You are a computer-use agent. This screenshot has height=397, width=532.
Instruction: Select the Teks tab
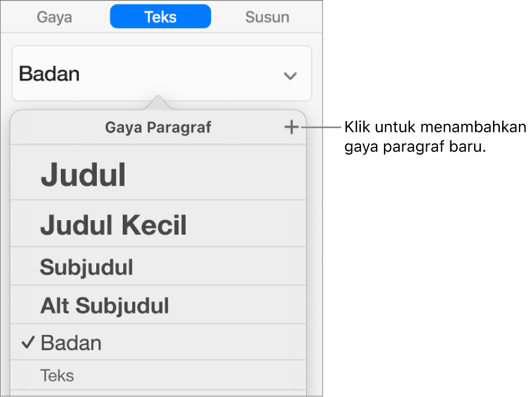[x=160, y=17]
